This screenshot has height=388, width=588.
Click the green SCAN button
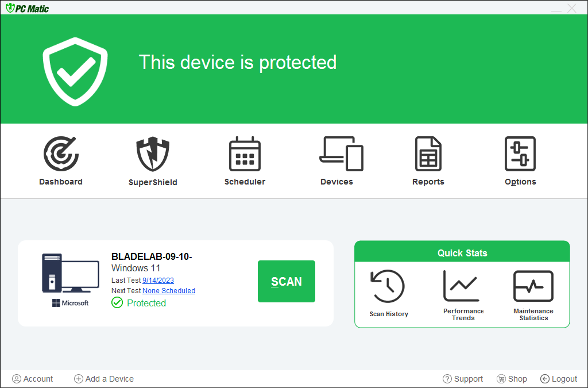pos(287,281)
